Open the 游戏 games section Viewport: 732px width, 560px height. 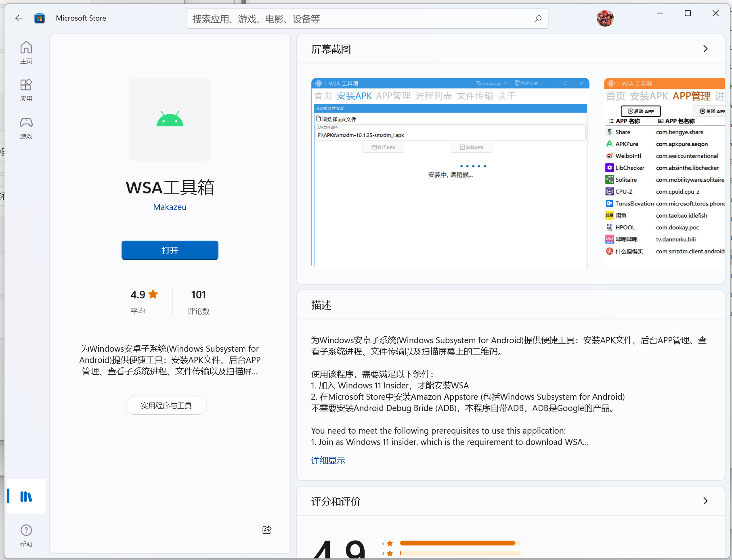point(26,128)
